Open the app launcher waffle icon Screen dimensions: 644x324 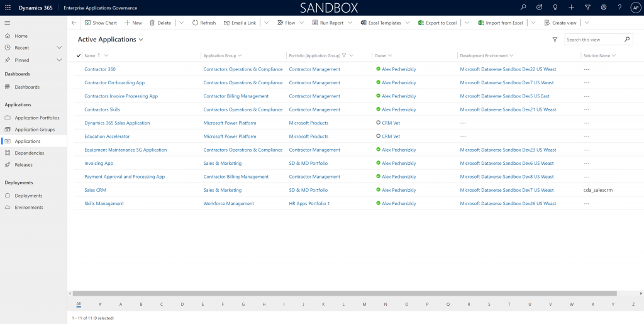point(8,8)
